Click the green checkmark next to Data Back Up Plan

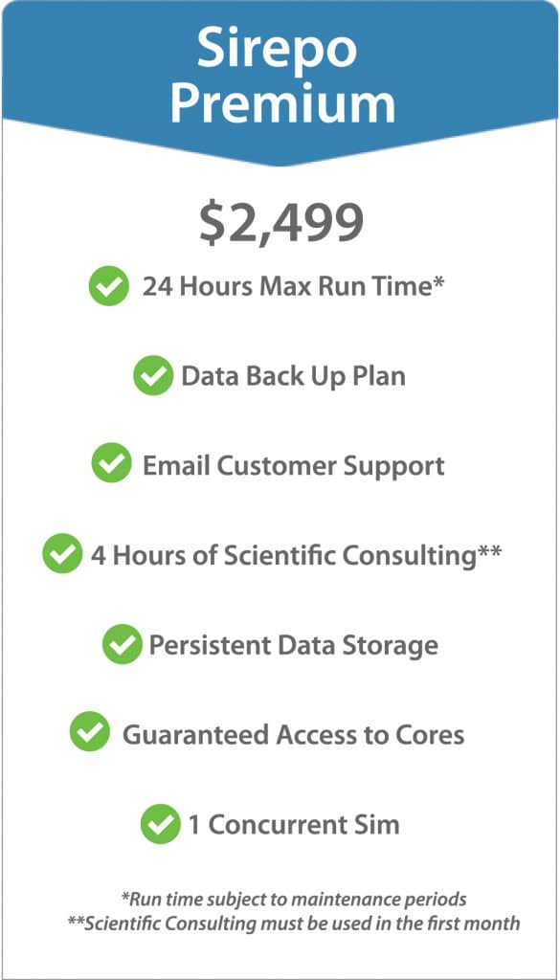coord(153,375)
